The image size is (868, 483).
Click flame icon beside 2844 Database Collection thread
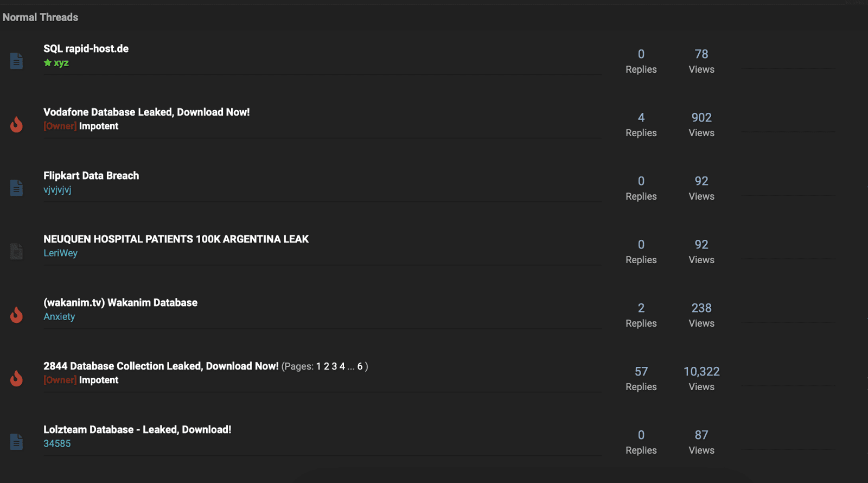17,378
